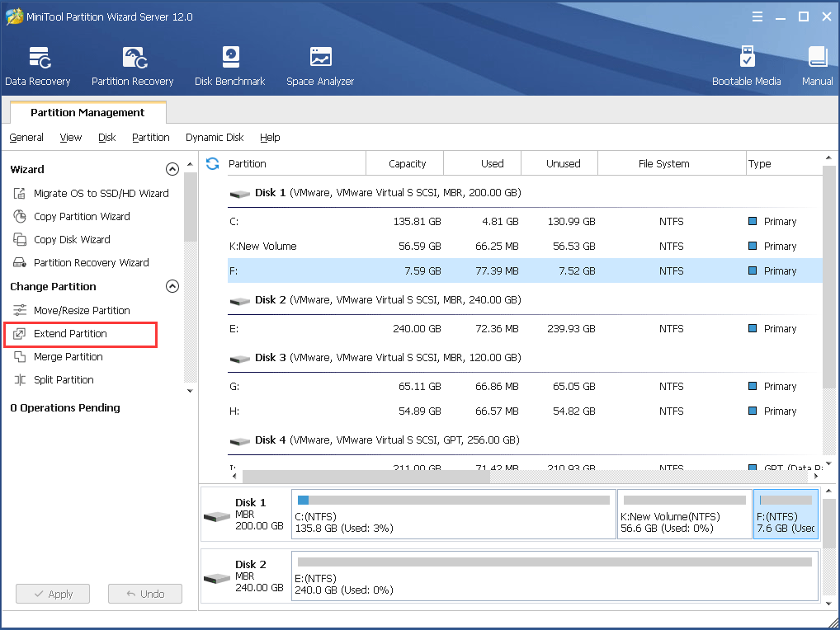Select Disk 1 in the disk map
The image size is (840, 630).
click(x=245, y=514)
